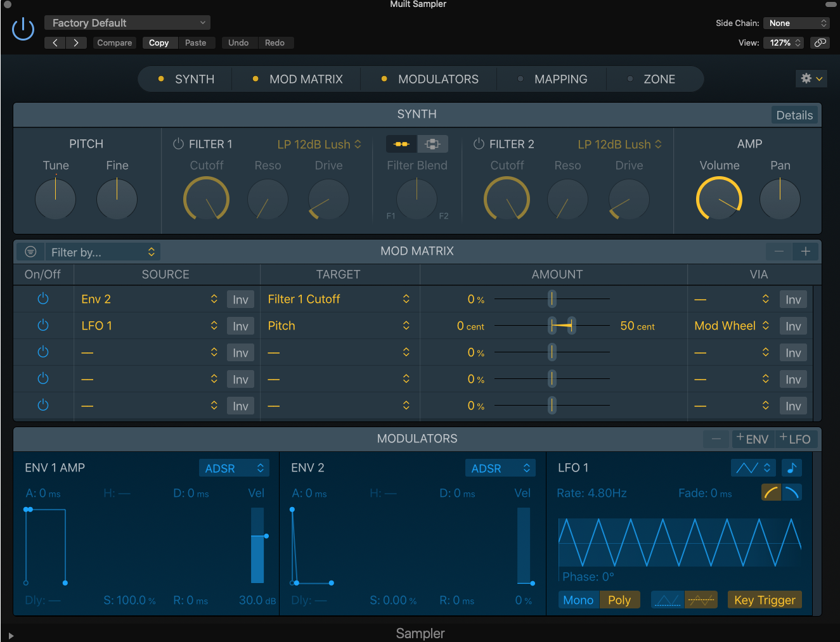Click the Details button in Synth
Screen dimensions: 840x642
(x=794, y=115)
